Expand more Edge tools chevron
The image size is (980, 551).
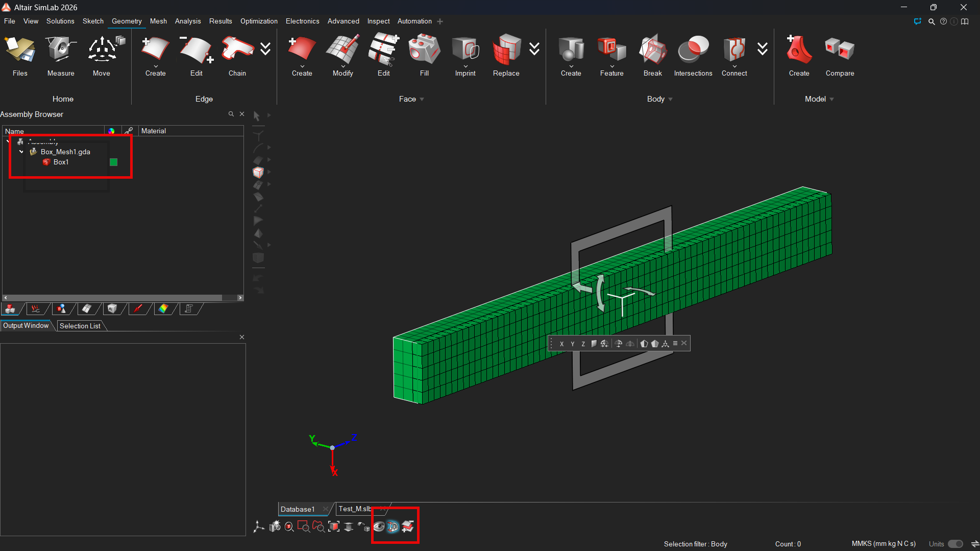(265, 49)
